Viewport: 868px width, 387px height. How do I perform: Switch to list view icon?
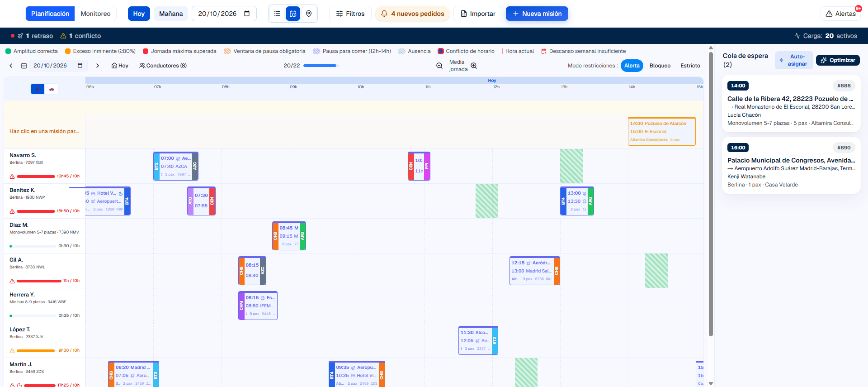(277, 14)
